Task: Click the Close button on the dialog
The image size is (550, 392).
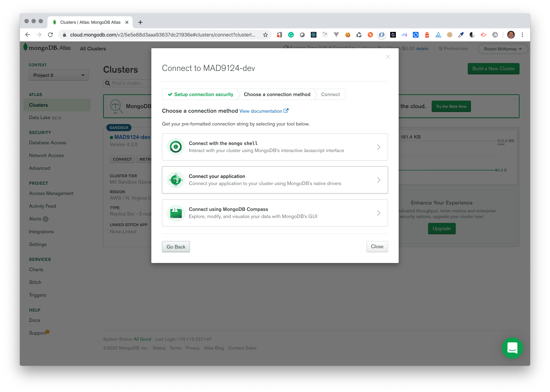Action: point(377,247)
